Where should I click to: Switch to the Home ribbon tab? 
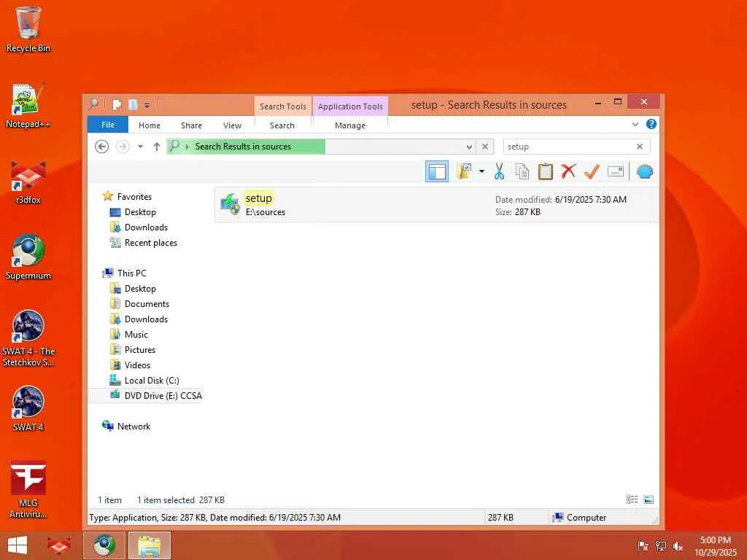149,125
